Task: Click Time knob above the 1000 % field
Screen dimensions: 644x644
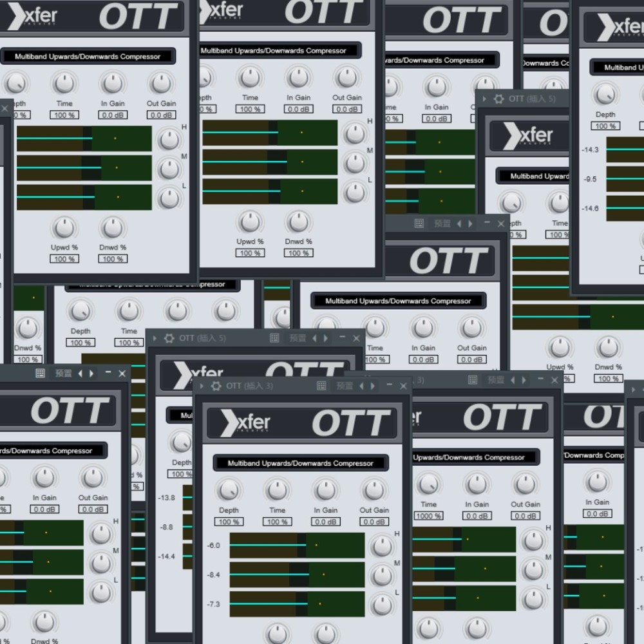Action: (x=428, y=484)
